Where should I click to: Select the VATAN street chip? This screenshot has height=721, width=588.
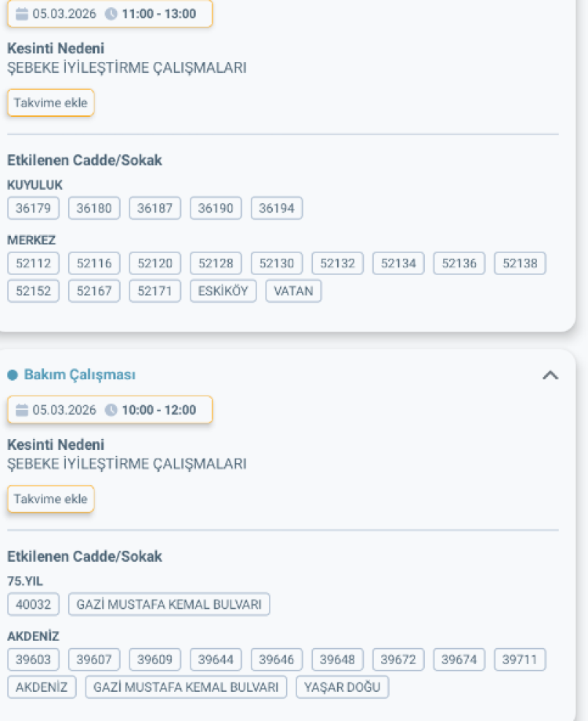(x=293, y=291)
